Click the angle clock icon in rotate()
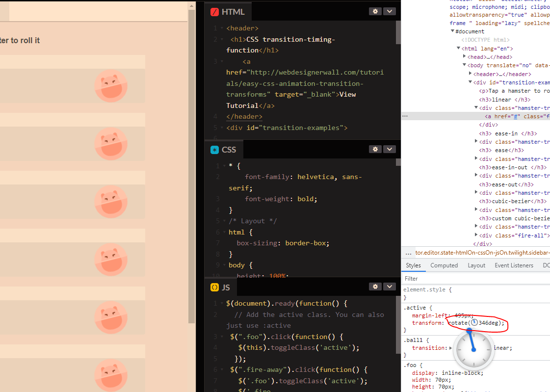 [474, 323]
